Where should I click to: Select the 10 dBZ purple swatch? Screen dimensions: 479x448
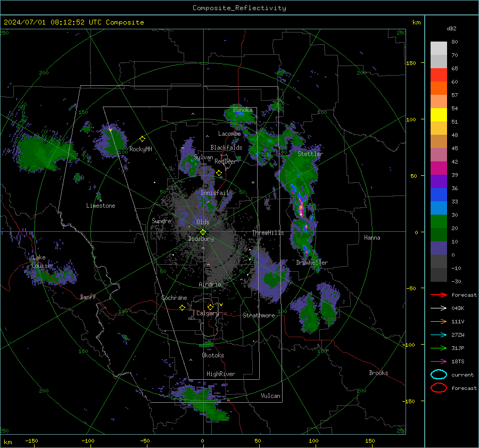(x=439, y=248)
